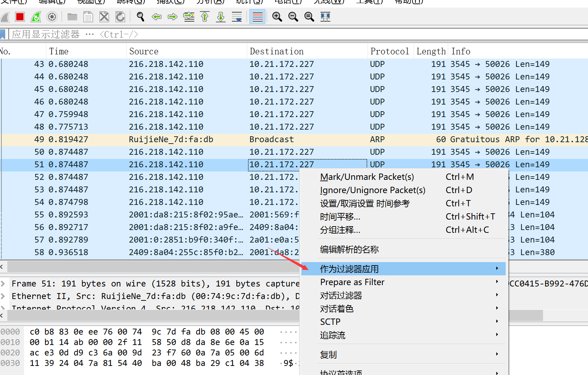Open a capture file folder icon
Screen dimensions: 588x375
coord(72,17)
